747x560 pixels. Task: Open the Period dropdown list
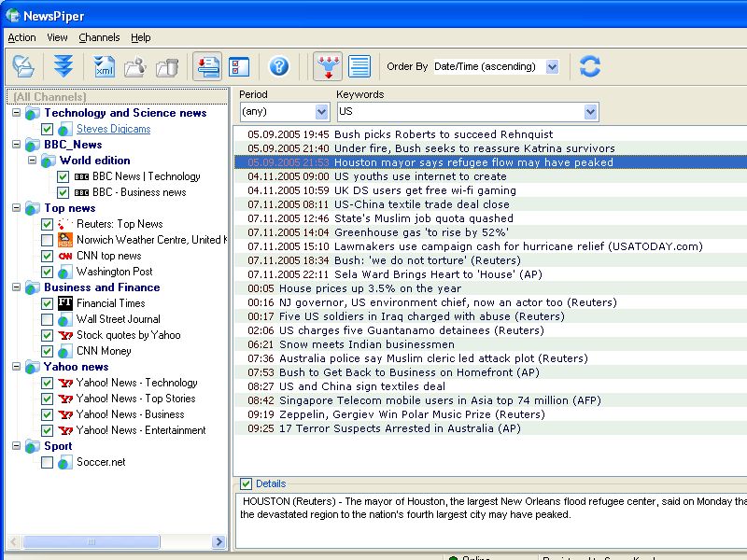[321, 112]
